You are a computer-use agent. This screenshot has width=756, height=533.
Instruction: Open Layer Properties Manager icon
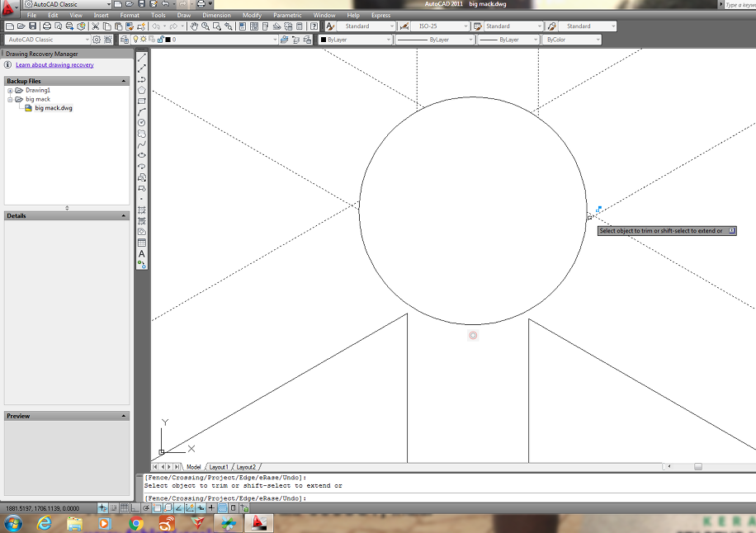point(125,40)
